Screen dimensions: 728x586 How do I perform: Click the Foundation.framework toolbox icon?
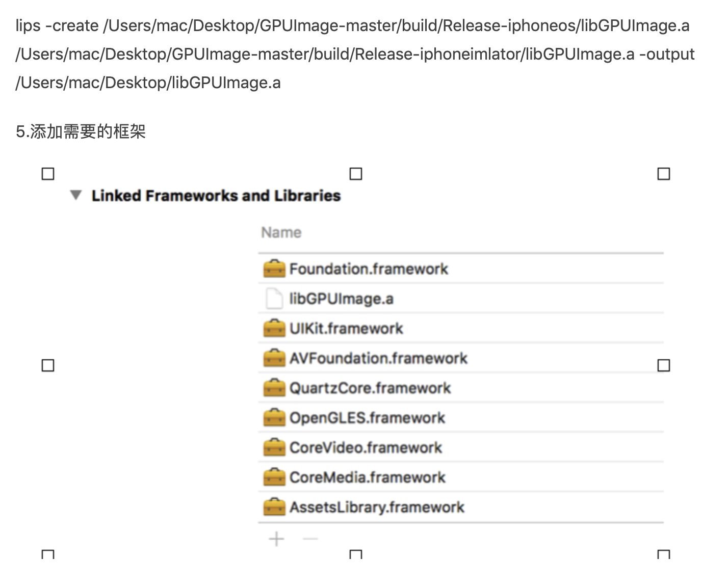click(274, 269)
